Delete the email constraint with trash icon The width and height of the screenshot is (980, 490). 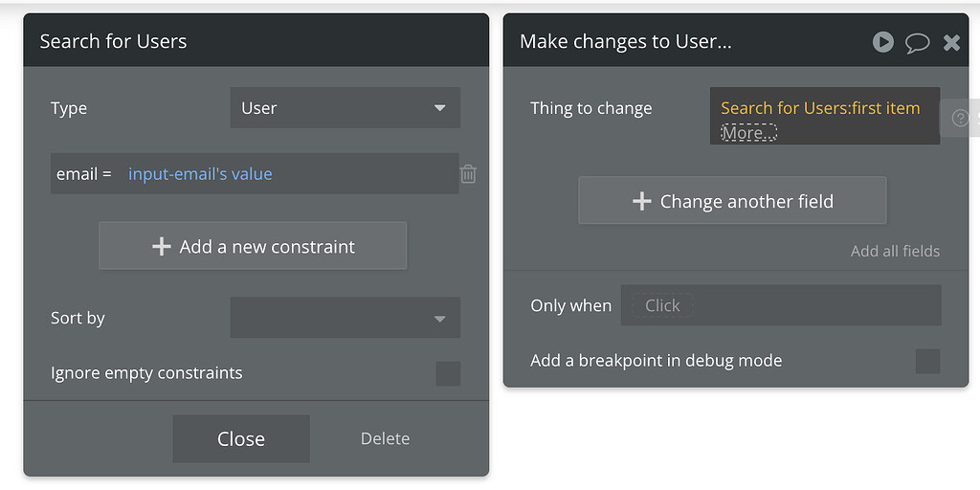(468, 174)
